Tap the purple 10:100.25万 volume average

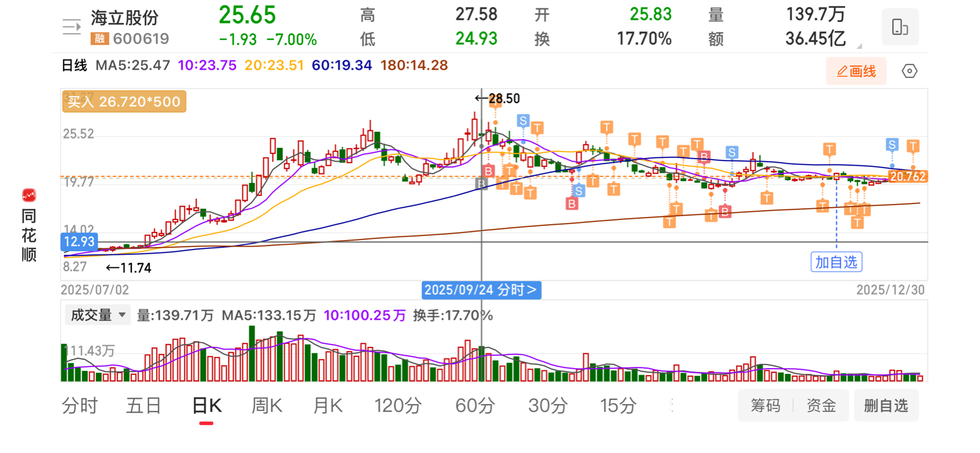pyautogui.click(x=364, y=316)
